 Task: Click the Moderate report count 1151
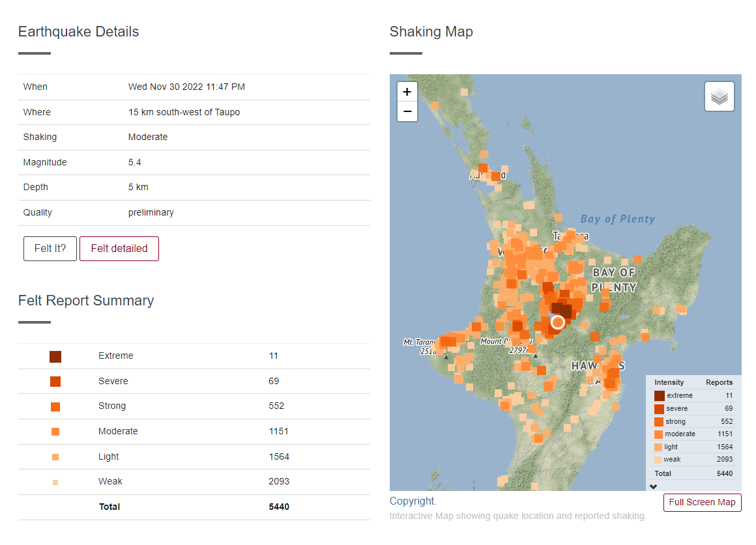point(279,431)
